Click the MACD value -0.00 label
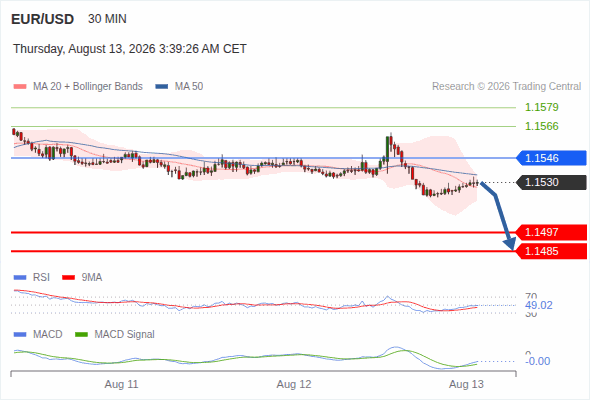590x400 pixels. tap(538, 361)
